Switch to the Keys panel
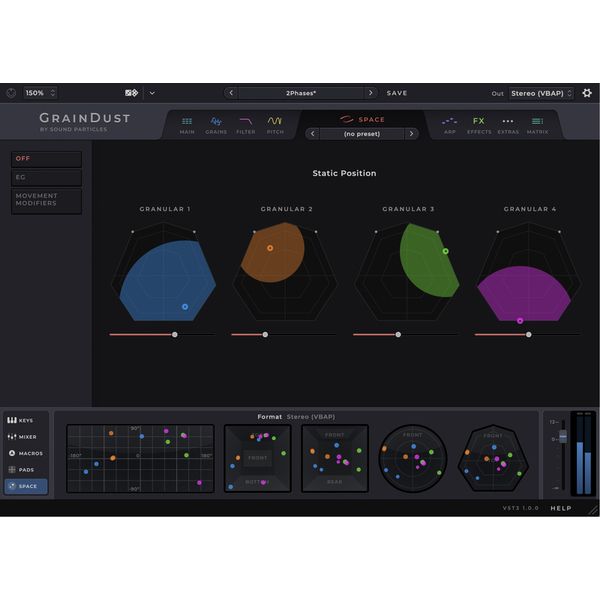Image resolution: width=600 pixels, height=600 pixels. pyautogui.click(x=26, y=420)
